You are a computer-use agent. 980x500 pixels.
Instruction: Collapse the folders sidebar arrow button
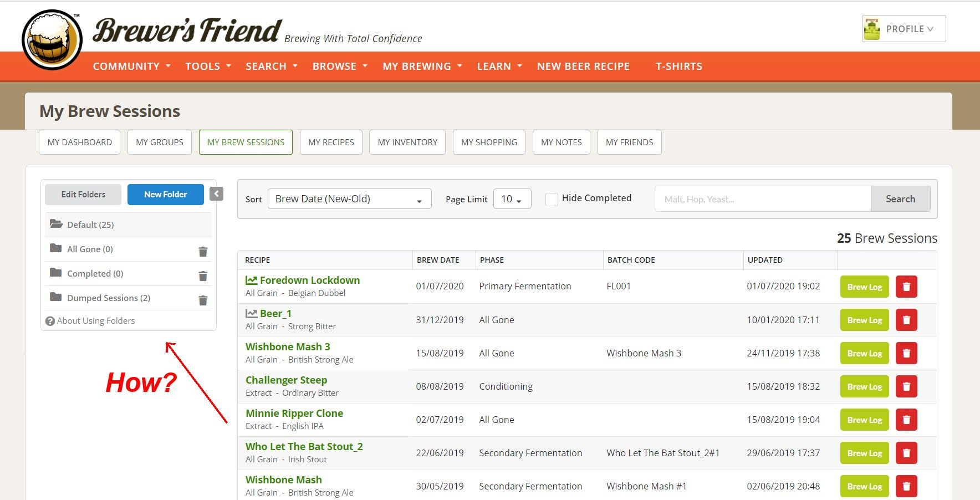(x=217, y=193)
